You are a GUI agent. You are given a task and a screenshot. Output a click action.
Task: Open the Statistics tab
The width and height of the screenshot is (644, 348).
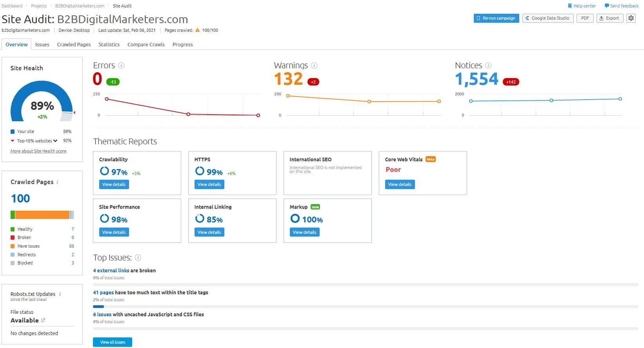[109, 44]
